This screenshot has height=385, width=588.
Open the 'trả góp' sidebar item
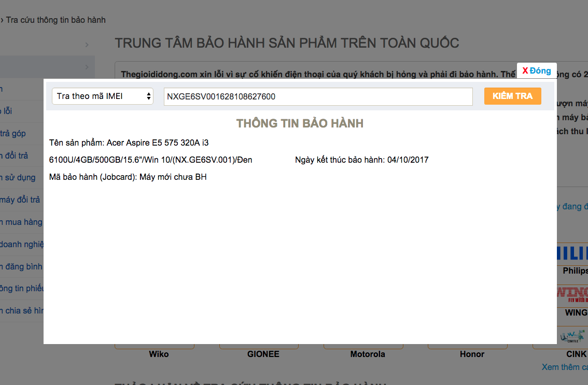pyautogui.click(x=13, y=134)
